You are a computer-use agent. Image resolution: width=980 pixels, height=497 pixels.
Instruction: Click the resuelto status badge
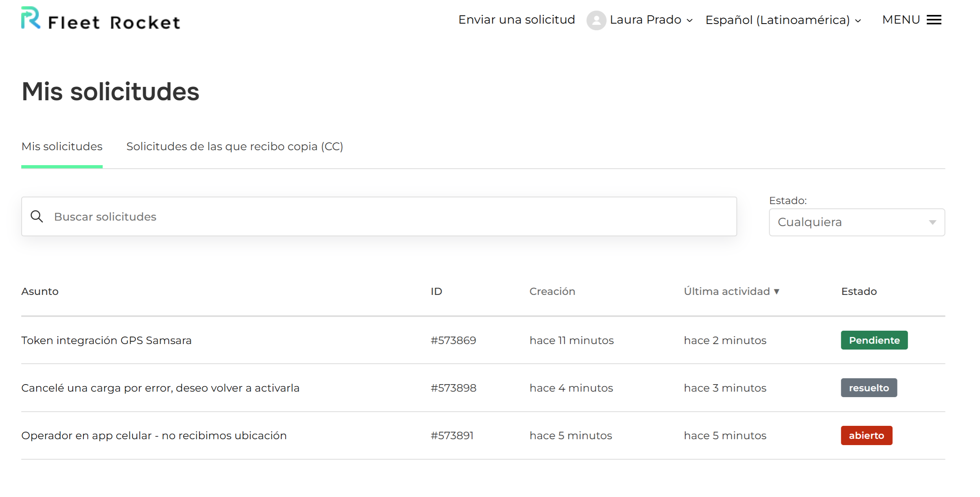pos(869,387)
